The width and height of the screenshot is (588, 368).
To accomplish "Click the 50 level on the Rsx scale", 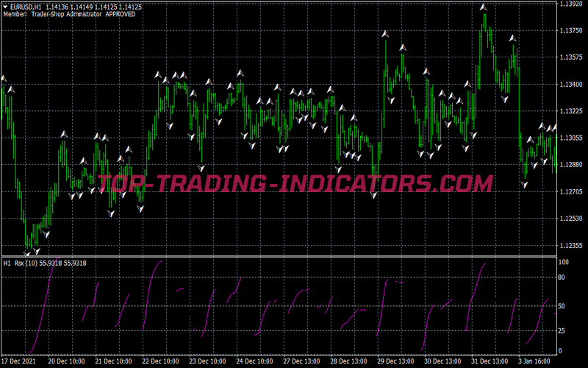I will (x=562, y=306).
